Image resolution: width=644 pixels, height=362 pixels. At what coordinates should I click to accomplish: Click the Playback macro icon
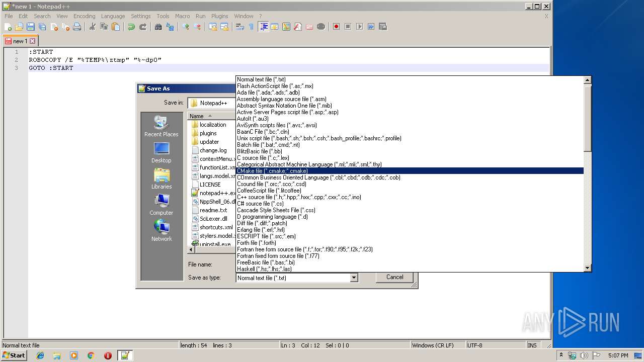[x=359, y=27]
